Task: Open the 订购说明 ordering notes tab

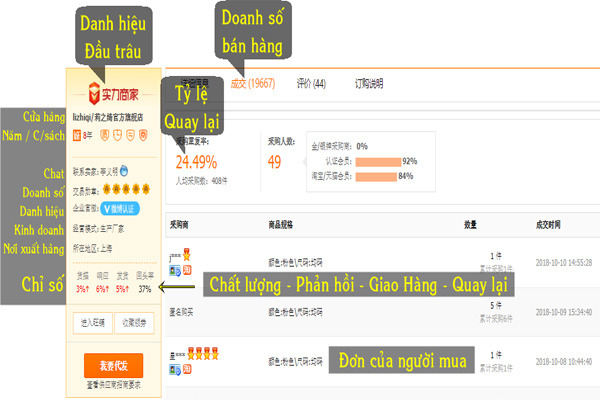Action: click(x=369, y=83)
